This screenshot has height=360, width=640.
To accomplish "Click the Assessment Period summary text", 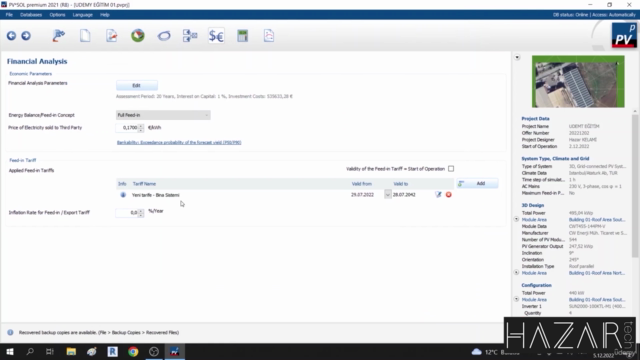I will point(204,97).
